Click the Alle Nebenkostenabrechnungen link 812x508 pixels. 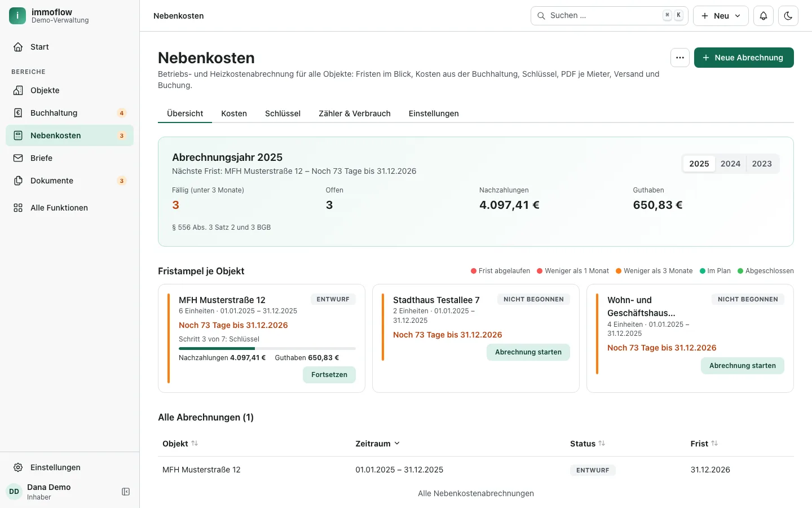(476, 493)
